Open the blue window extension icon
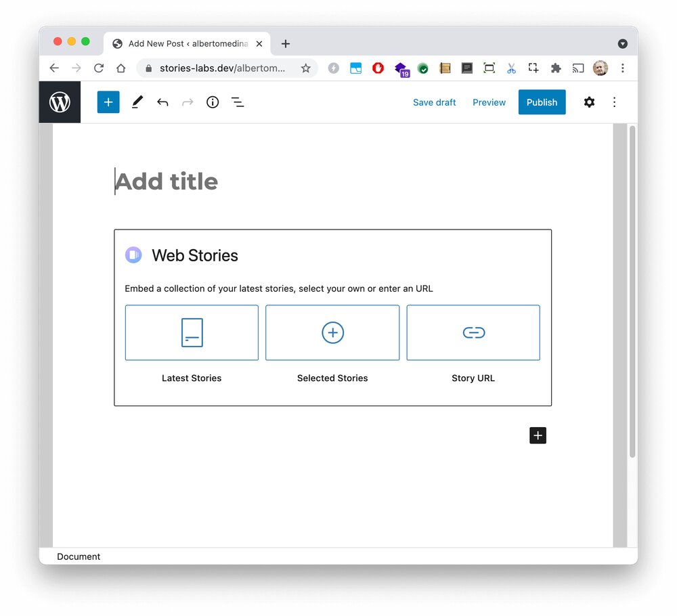The width and height of the screenshot is (677, 616). [356, 68]
